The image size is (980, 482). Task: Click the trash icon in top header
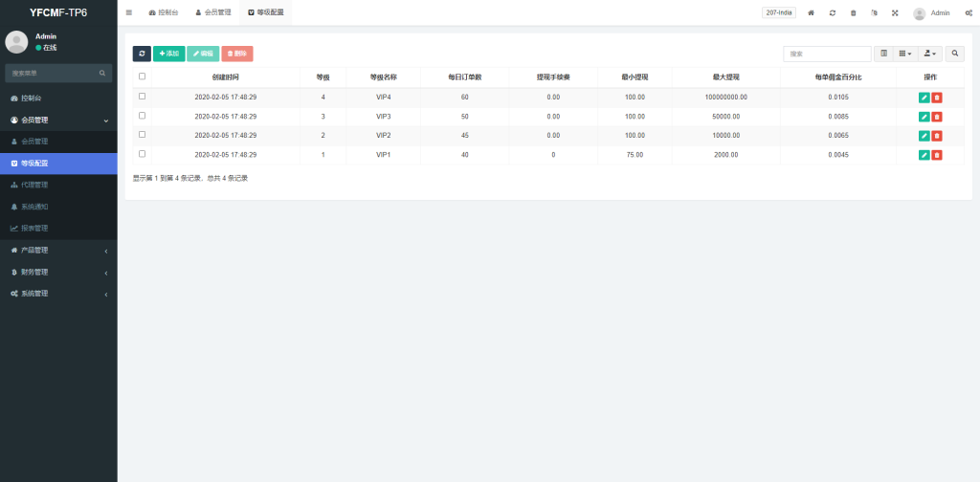(853, 13)
